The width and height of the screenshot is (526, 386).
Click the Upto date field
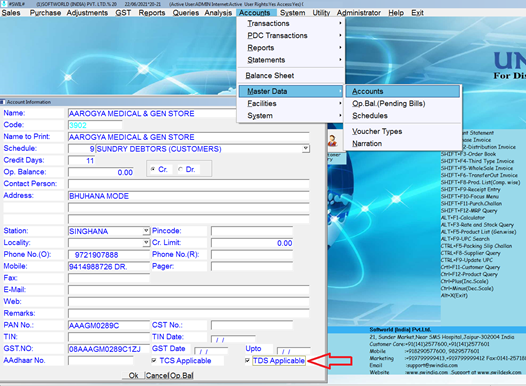(294, 350)
